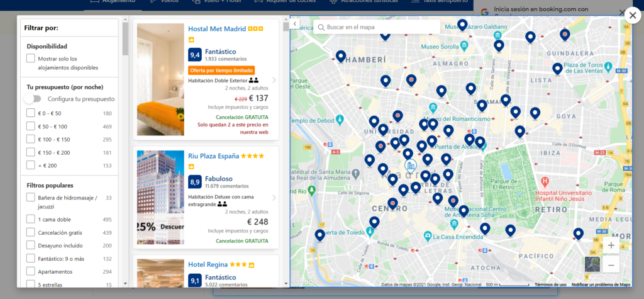Tick the Bañera de hidromasaje / jacuzzi filter

(30, 198)
